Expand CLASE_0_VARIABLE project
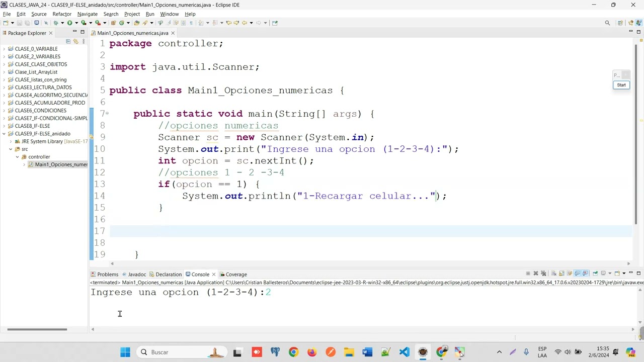The height and width of the screenshot is (362, 644). click(4, 49)
